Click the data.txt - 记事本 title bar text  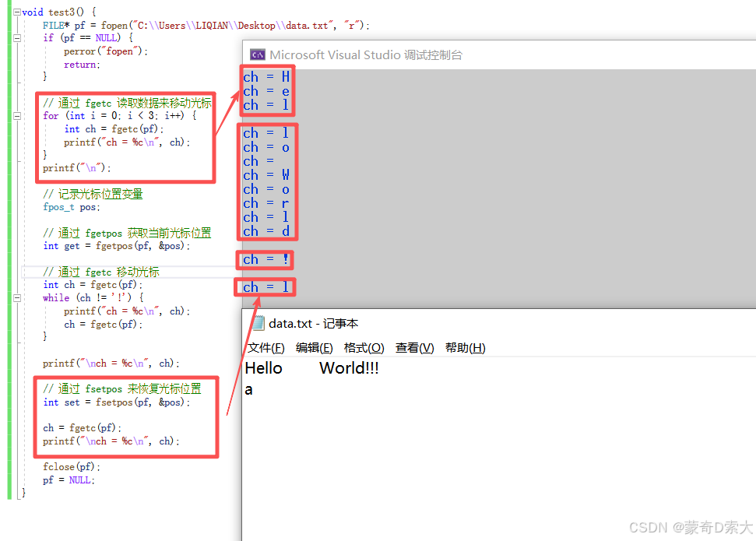314,324
